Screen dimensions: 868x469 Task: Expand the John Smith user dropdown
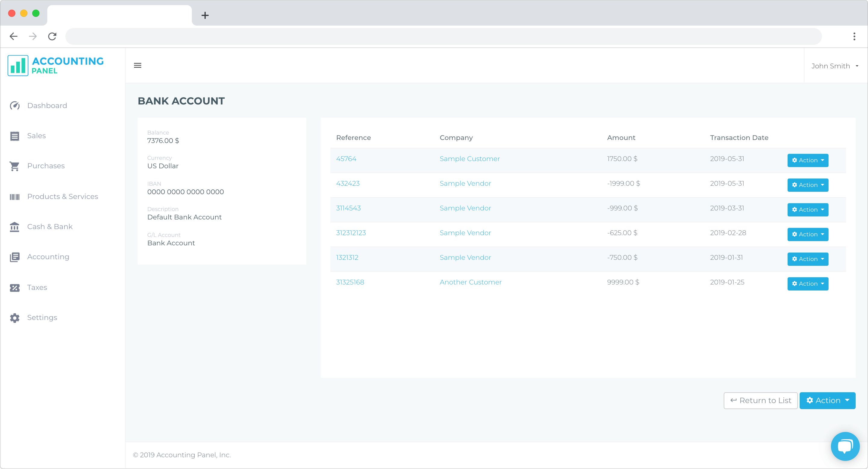tap(835, 66)
